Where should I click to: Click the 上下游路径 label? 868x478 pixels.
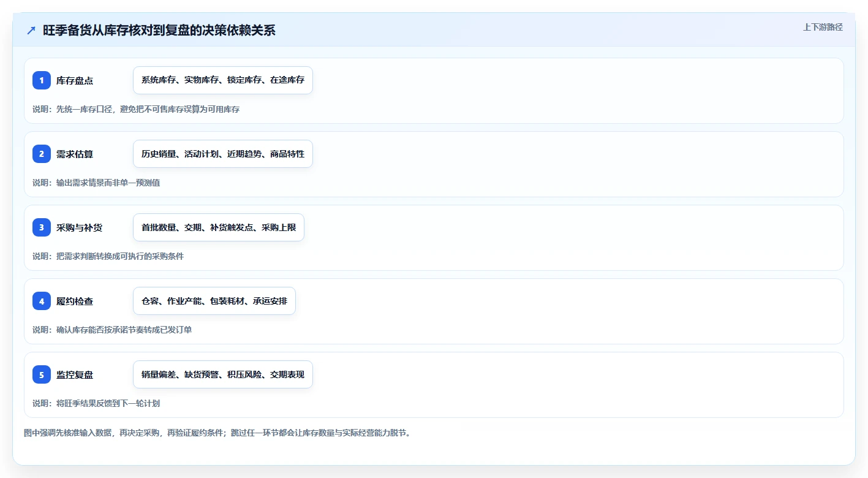[823, 27]
